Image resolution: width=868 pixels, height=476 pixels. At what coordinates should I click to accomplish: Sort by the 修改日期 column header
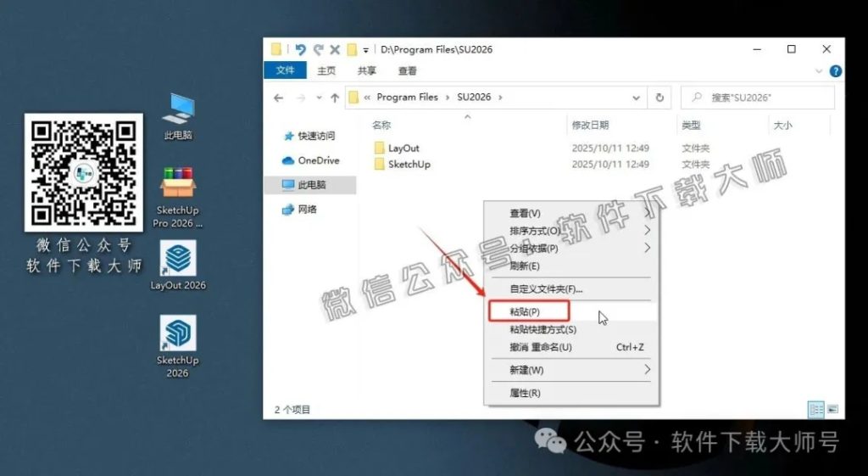(x=590, y=126)
